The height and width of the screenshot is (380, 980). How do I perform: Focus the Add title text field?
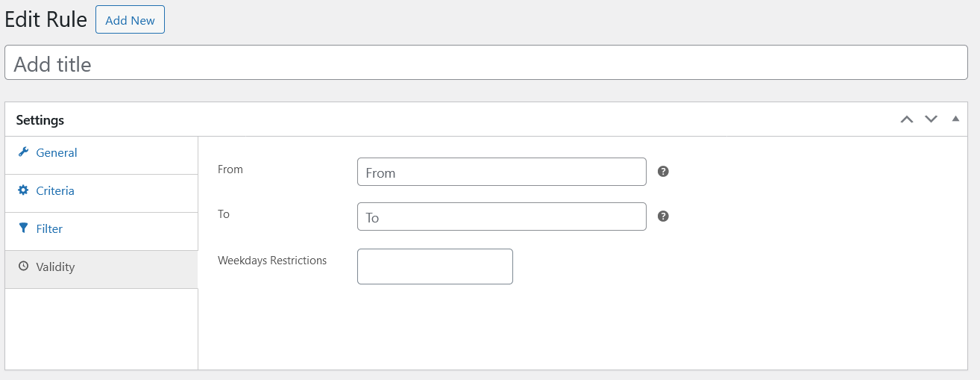coord(486,63)
